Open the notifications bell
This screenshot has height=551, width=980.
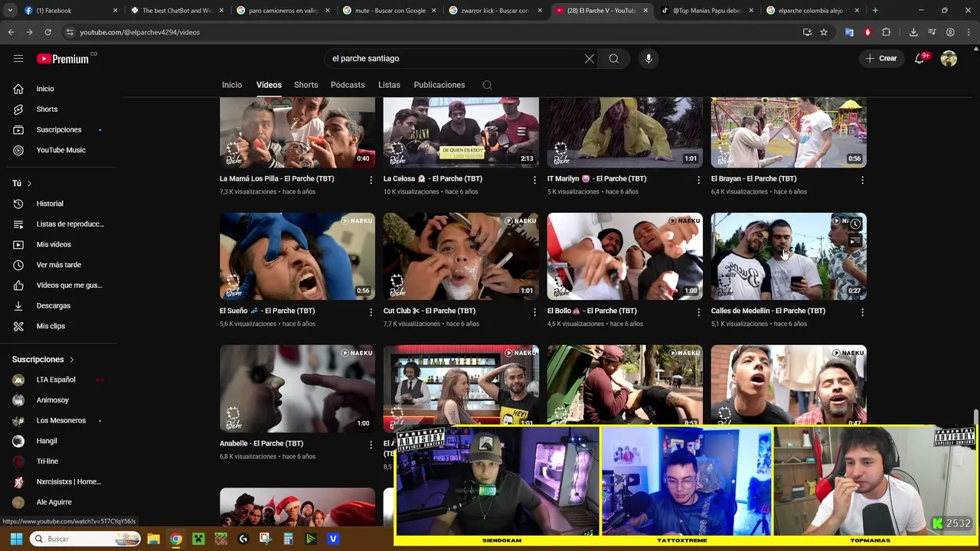pos(920,58)
